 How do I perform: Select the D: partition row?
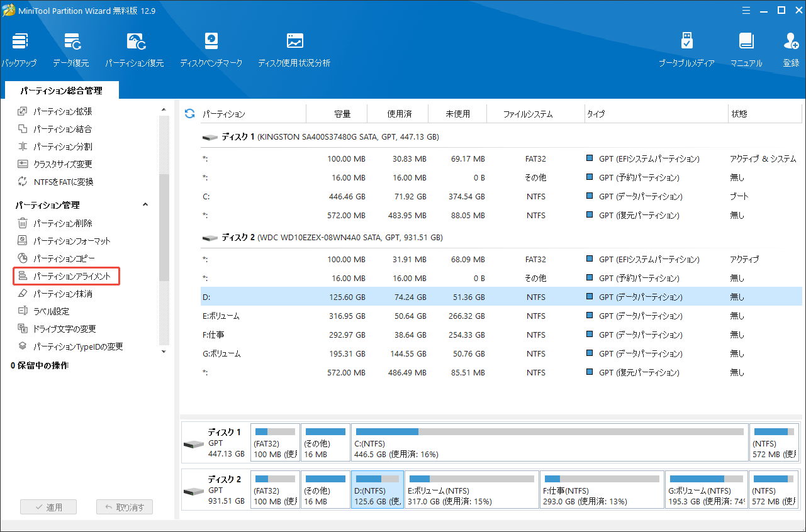tap(501, 297)
